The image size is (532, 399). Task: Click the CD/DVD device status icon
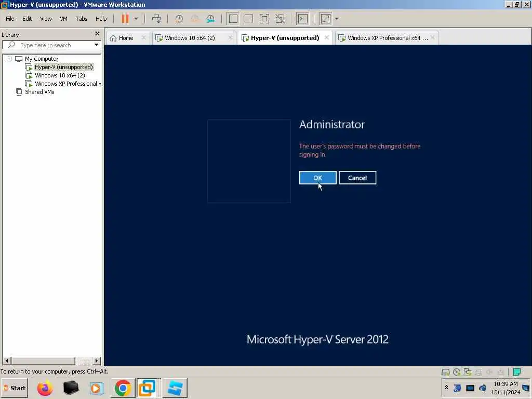tap(456, 372)
